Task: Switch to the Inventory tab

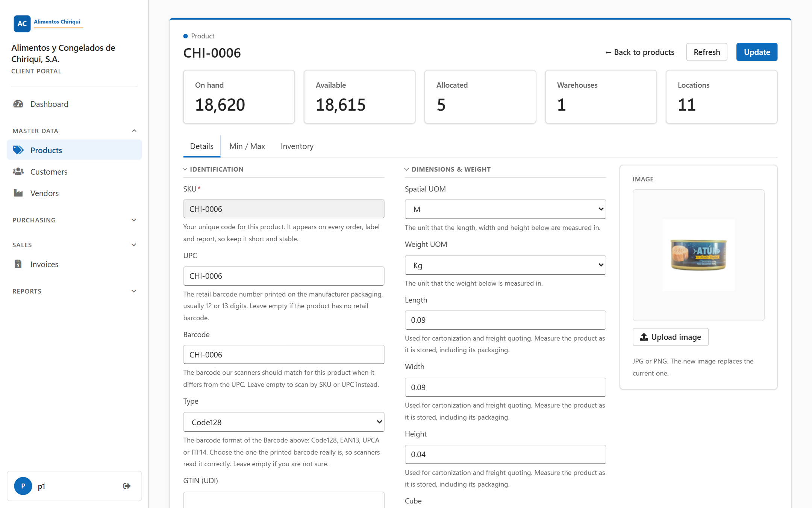Action: [297, 146]
